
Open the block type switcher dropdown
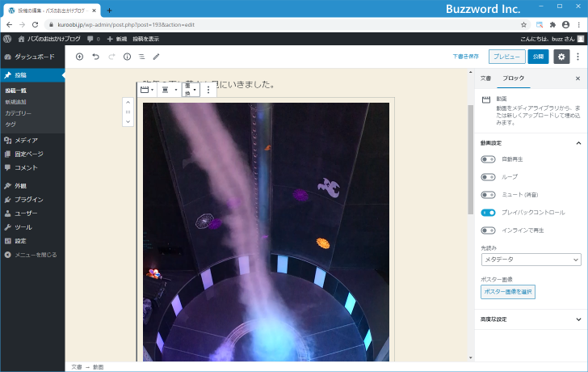pyautogui.click(x=147, y=90)
